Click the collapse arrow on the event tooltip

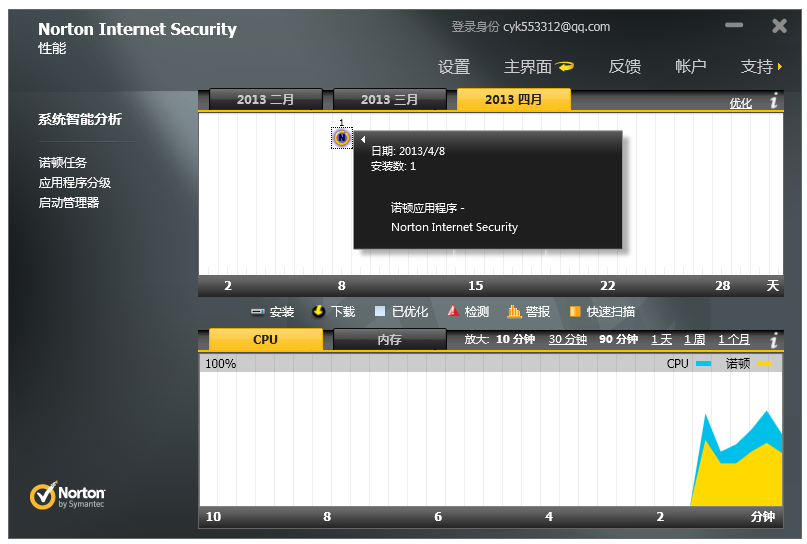coord(363,139)
